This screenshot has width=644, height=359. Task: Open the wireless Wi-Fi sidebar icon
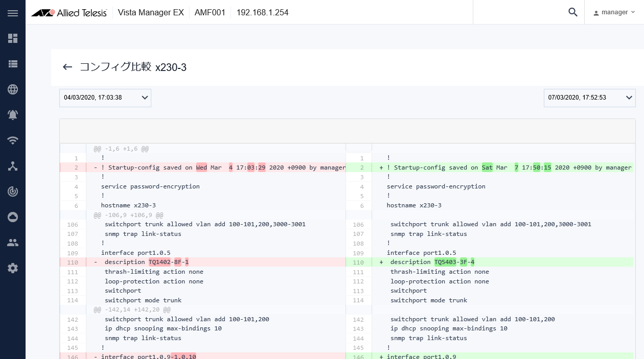click(x=13, y=140)
